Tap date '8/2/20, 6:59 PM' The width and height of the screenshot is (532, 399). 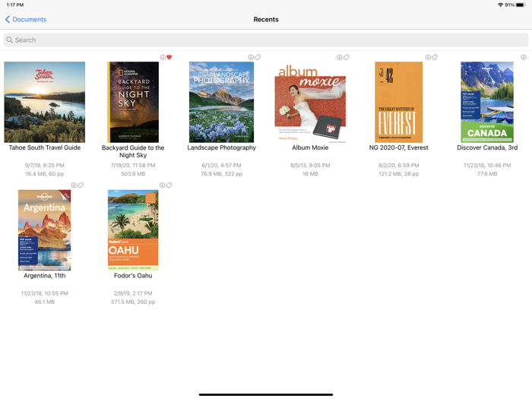click(399, 165)
